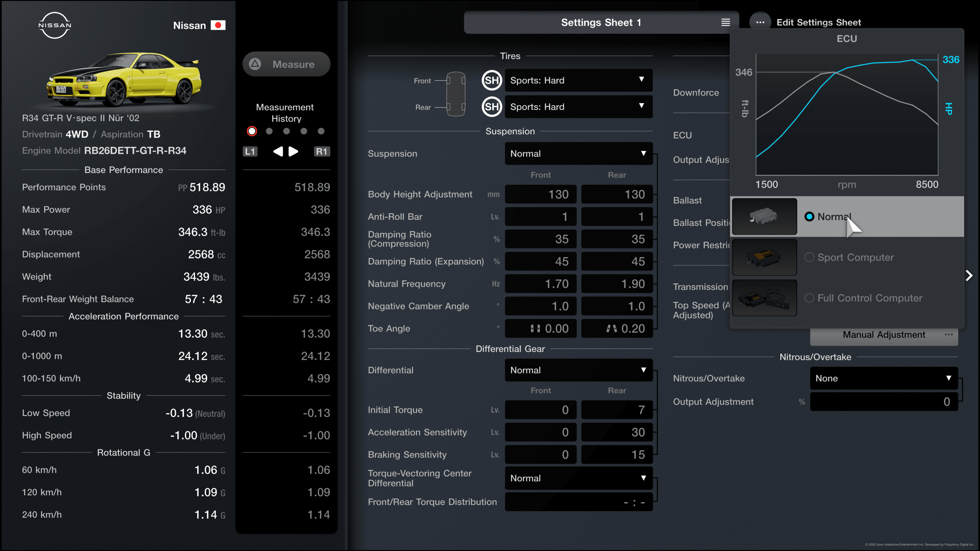Click the Japan flag icon
Image resolution: width=980 pixels, height=551 pixels.
[218, 25]
